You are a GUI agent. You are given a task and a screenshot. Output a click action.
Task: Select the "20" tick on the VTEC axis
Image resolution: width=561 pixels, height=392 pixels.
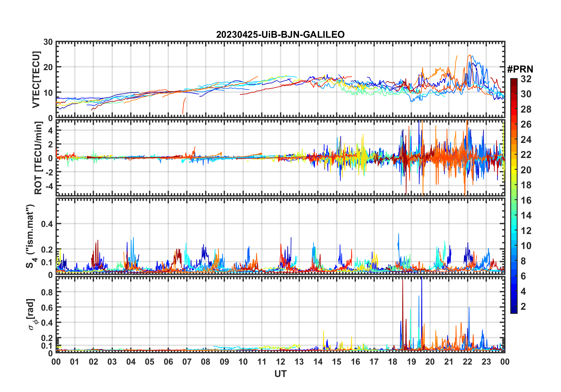(48, 67)
